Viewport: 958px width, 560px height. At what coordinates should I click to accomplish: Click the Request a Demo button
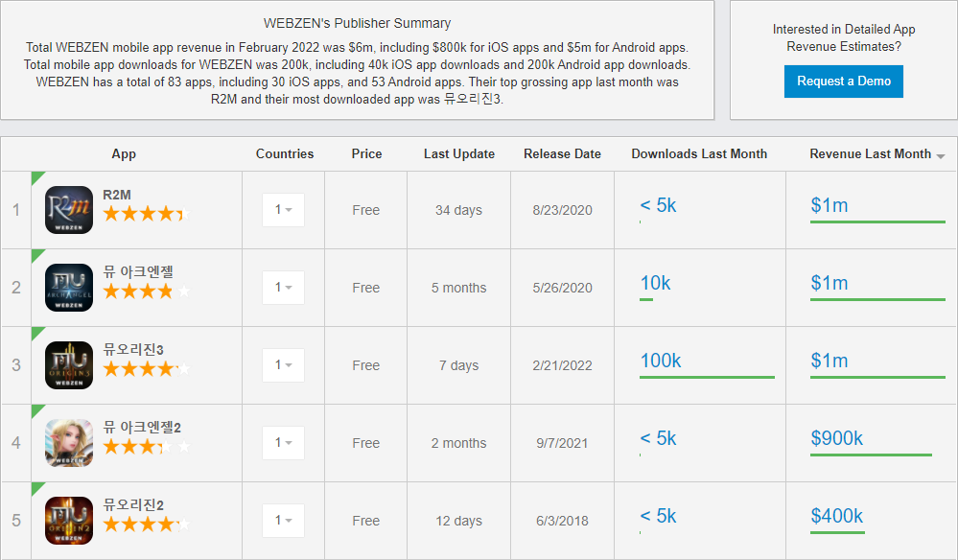[x=844, y=82]
